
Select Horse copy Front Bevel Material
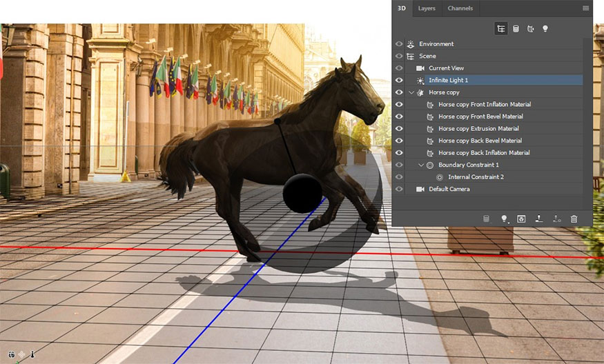(x=480, y=117)
